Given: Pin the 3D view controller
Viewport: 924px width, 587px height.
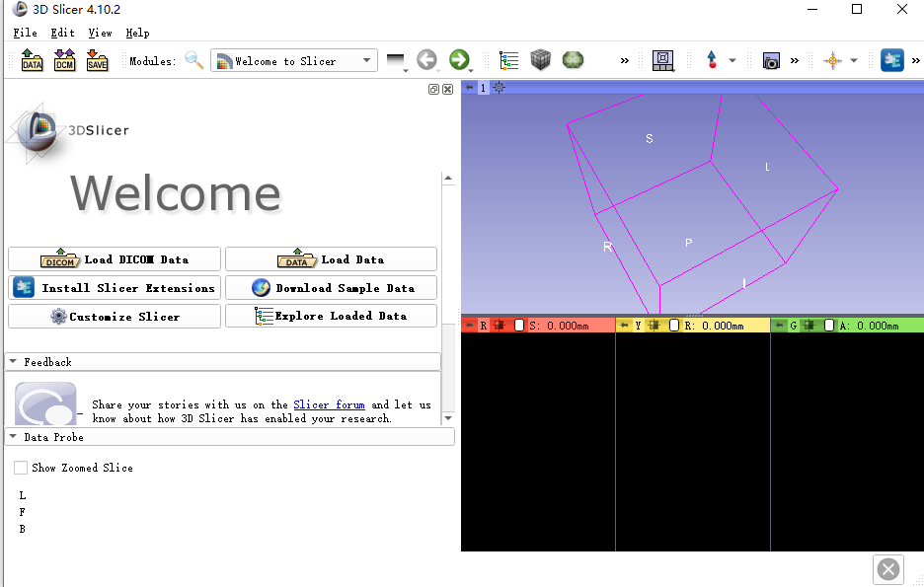Looking at the screenshot, I should tap(471, 88).
